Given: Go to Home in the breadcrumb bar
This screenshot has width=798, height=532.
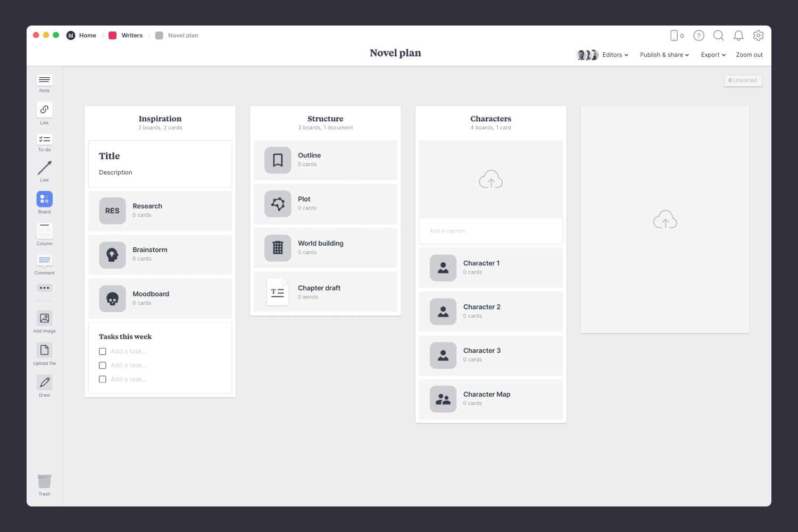Looking at the screenshot, I should (87, 35).
